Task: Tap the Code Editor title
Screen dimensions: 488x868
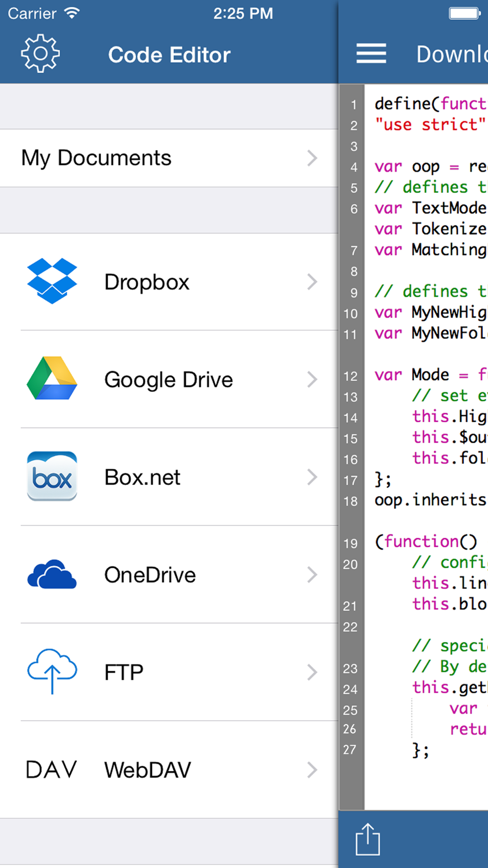Action: coord(169,55)
